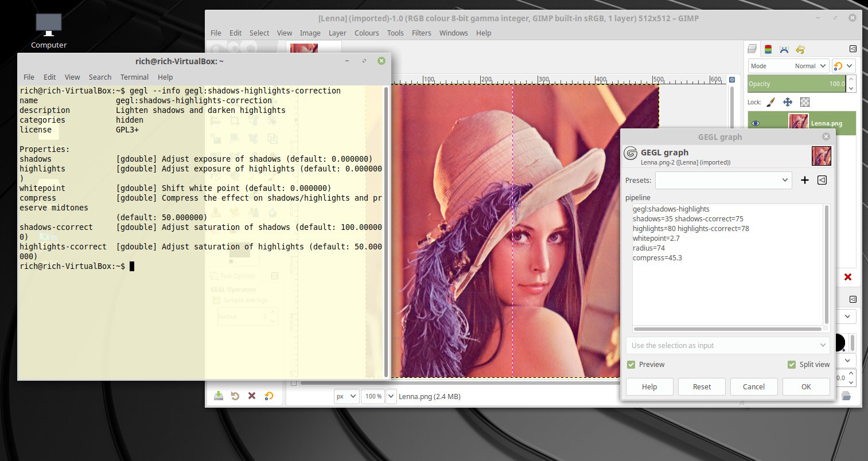Open the Presets combo box
The width and height of the screenshot is (868, 461).
(723, 180)
